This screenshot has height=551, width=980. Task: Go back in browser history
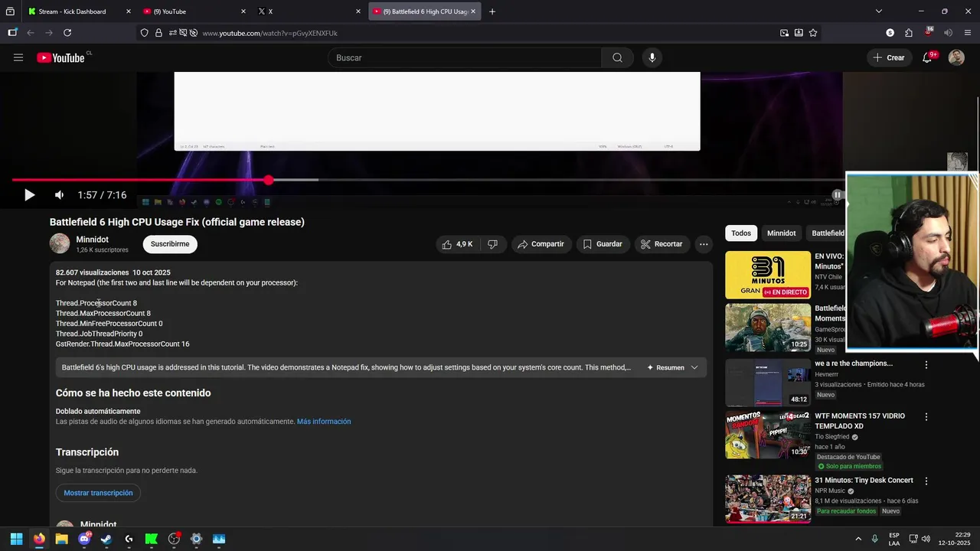pos(31,33)
